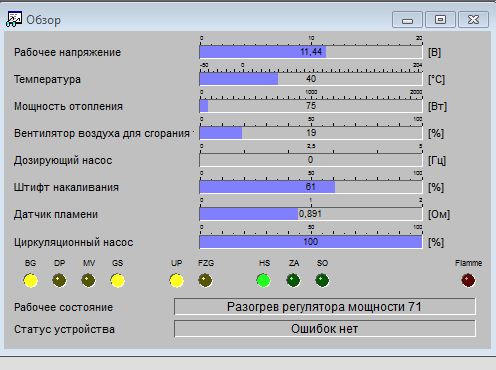The width and height of the screenshot is (496, 370).
Task: Click the Flamme red indicator lamp
Action: pyautogui.click(x=468, y=280)
